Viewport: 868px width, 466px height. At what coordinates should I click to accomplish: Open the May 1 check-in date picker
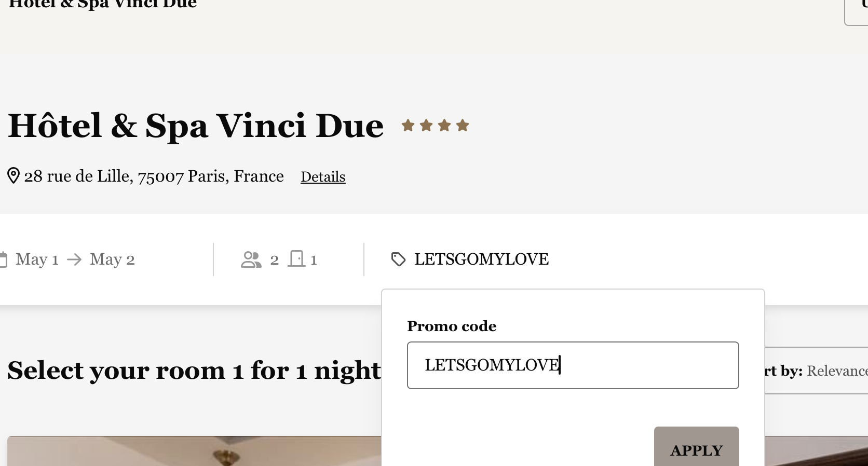[x=37, y=259]
